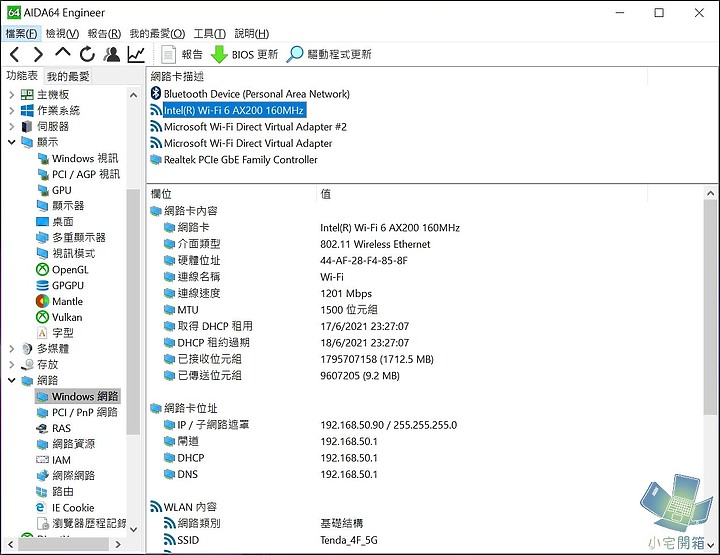Expand the 主機板 tree node
This screenshot has width=720, height=555.
(x=11, y=95)
